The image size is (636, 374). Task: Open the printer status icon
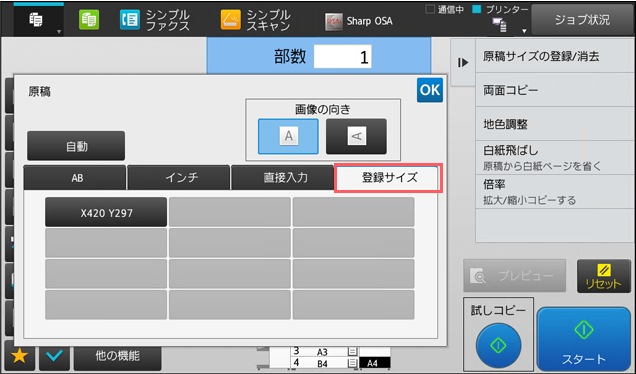click(500, 25)
